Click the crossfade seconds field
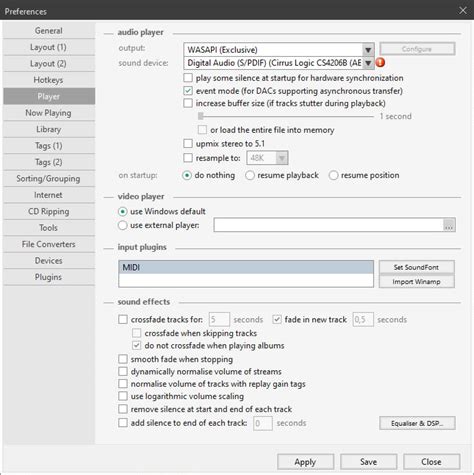Viewport: 474px width, 475px height. (219, 319)
